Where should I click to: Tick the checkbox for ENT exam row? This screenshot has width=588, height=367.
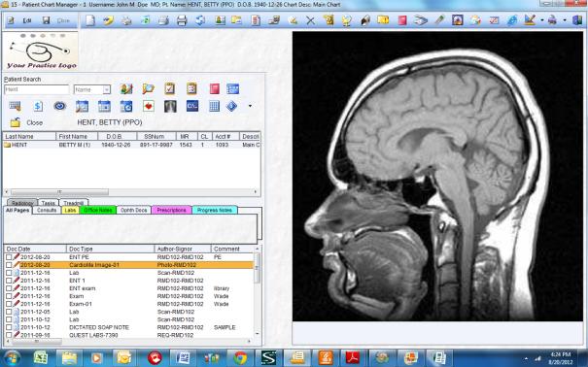(x=9, y=288)
